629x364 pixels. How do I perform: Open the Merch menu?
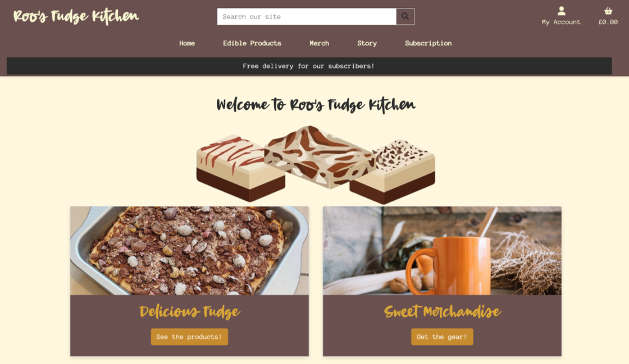point(320,43)
